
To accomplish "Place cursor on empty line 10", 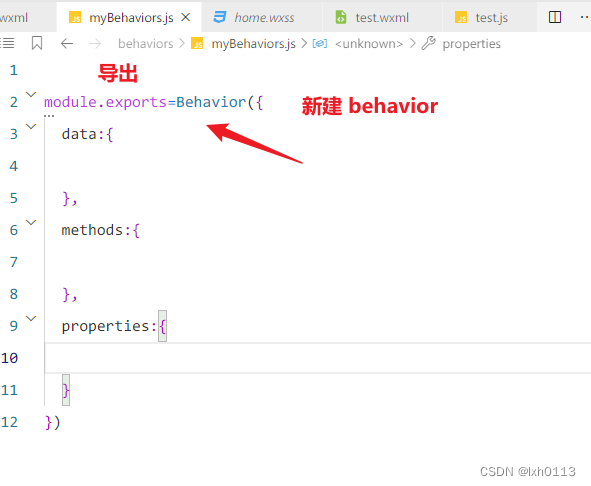I will 317,358.
